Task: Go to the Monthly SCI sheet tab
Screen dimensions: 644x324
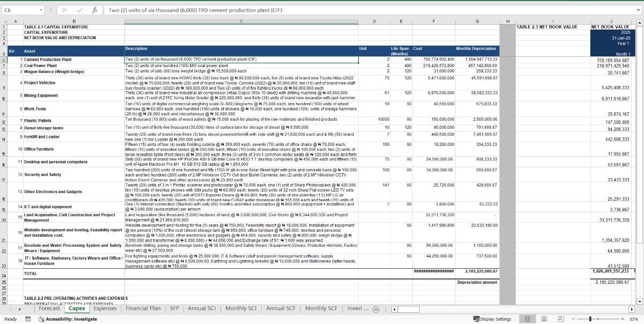Action: pyautogui.click(x=241, y=308)
